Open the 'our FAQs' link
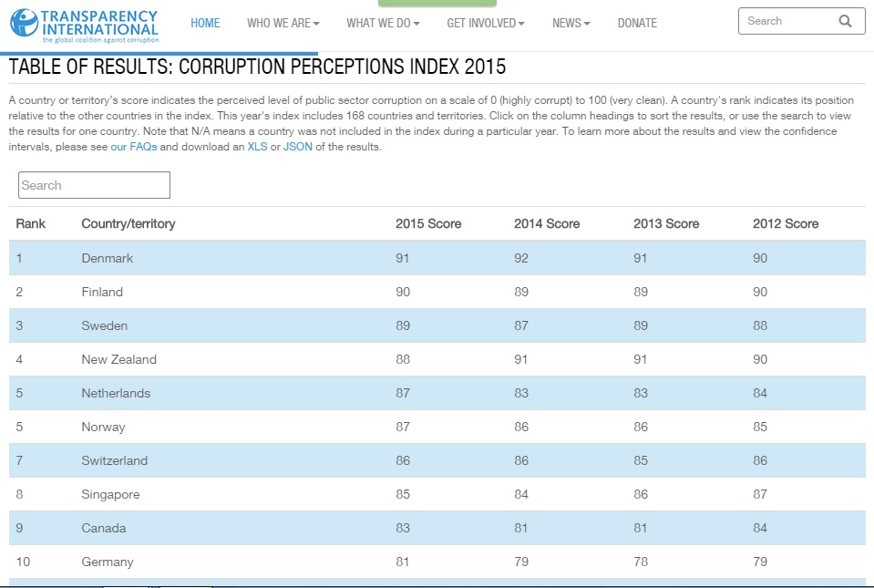874x588 pixels. 133,147
